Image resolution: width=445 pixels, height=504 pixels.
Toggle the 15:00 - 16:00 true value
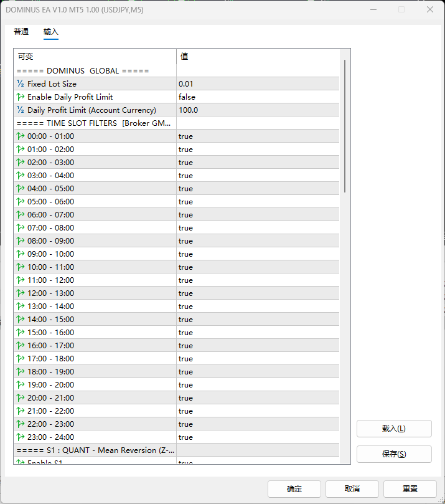[x=185, y=333]
